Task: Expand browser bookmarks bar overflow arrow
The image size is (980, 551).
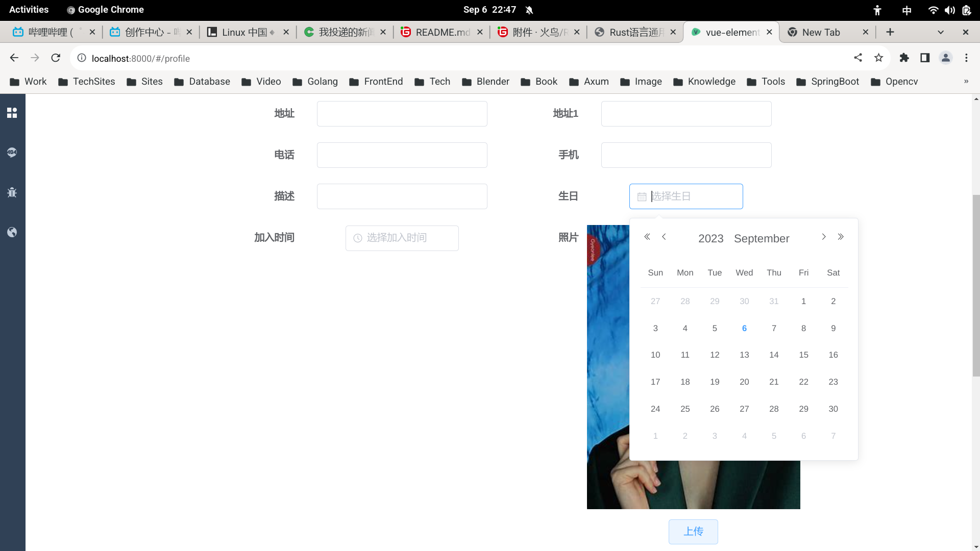Action: [x=967, y=81]
